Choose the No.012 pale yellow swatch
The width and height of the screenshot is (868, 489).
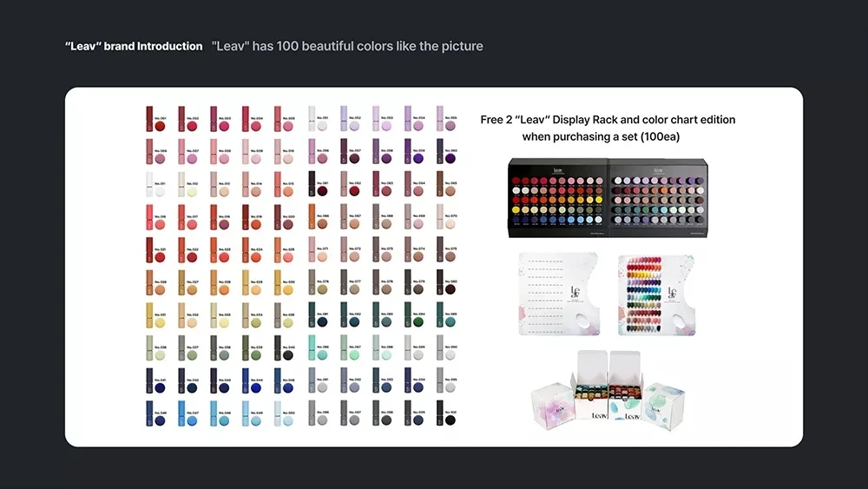point(192,192)
